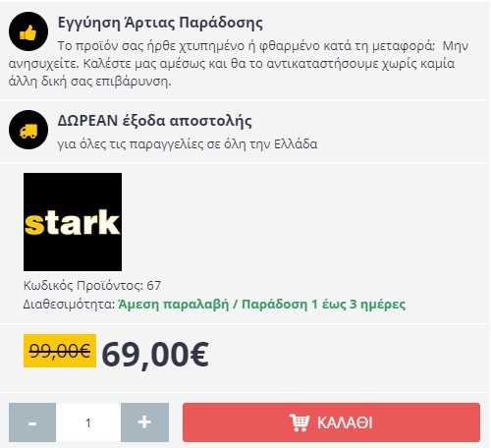Click the crossed-out 99,00€ yellow price tag
491x448 pixels.
tap(60, 351)
